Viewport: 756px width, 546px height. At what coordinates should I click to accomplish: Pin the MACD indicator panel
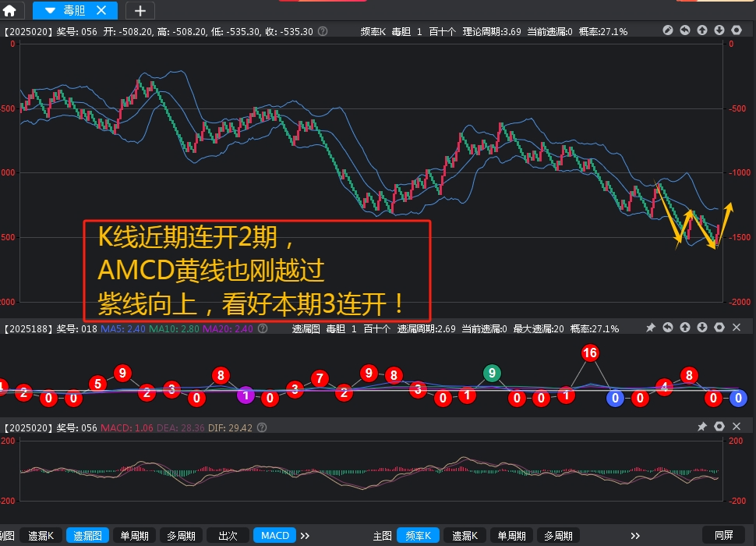click(x=702, y=427)
